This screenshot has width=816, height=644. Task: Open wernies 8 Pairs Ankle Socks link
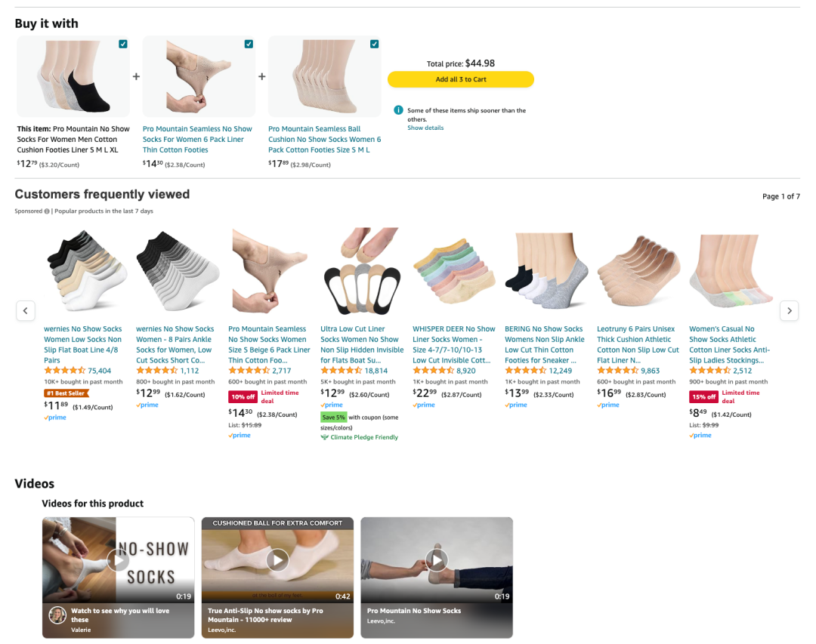pyautogui.click(x=175, y=344)
